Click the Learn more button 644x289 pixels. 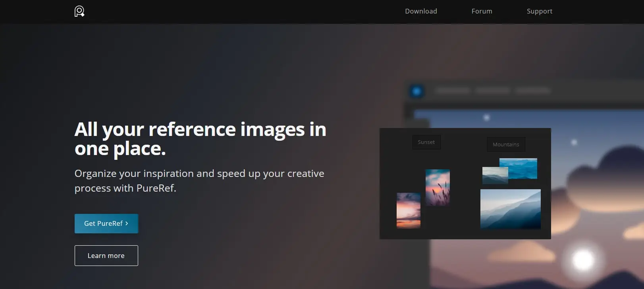point(106,256)
